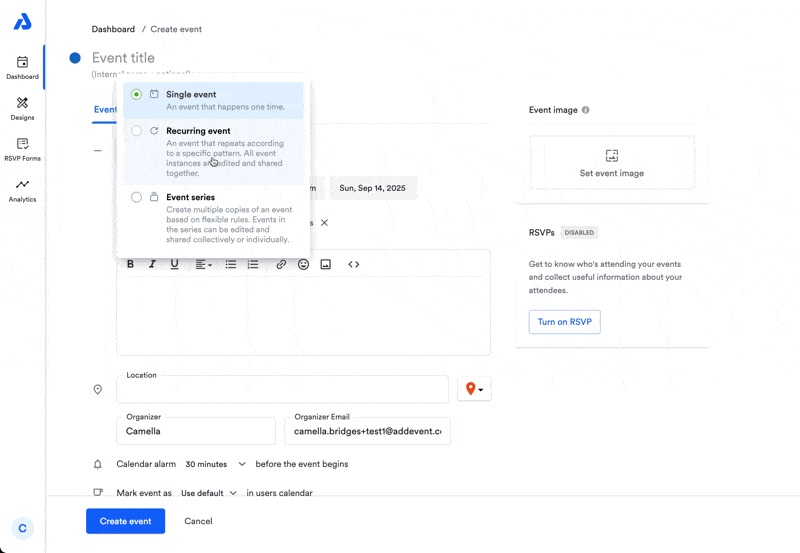
Task: Open the Use default availability dropdown
Action: click(209, 493)
